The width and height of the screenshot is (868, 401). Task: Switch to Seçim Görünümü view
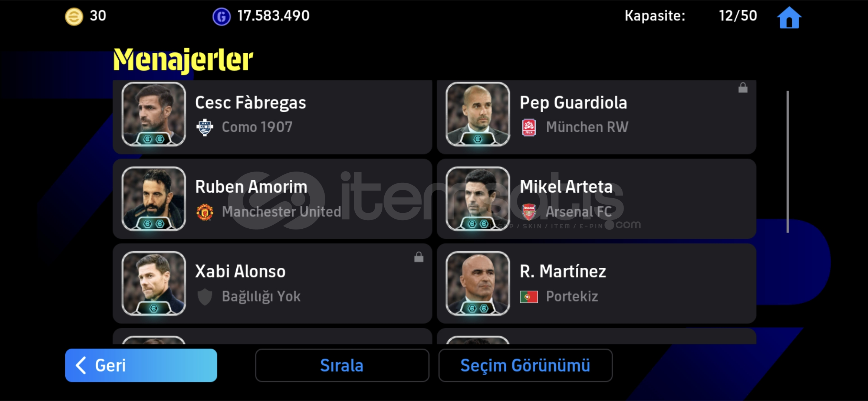pos(525,365)
